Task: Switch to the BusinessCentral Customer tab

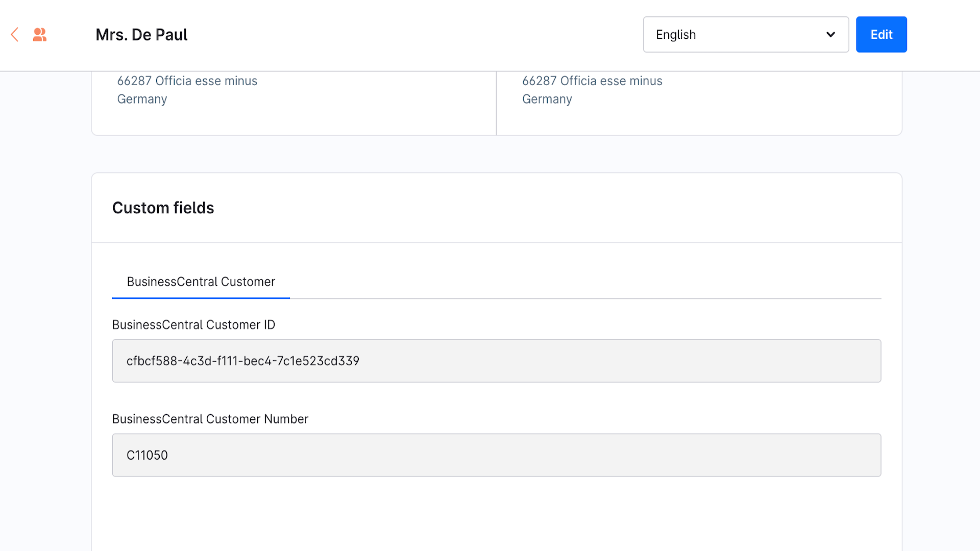Action: point(201,281)
